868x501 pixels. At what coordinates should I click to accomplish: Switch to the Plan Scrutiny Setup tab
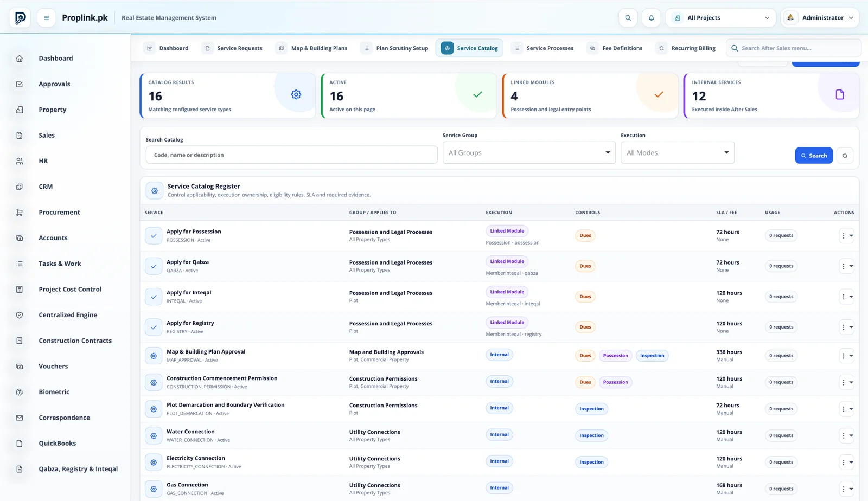click(x=395, y=48)
